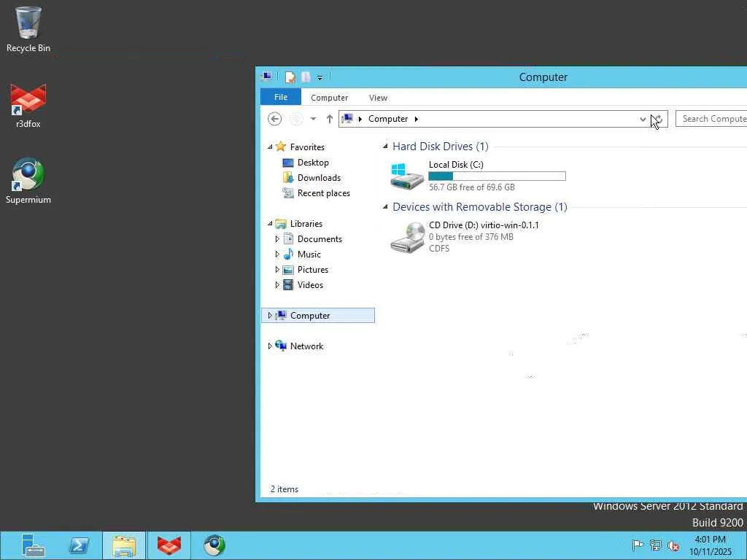Image resolution: width=747 pixels, height=560 pixels.
Task: Click the CD Drive (D:) virtio-win-0.1.1 label
Action: click(484, 225)
